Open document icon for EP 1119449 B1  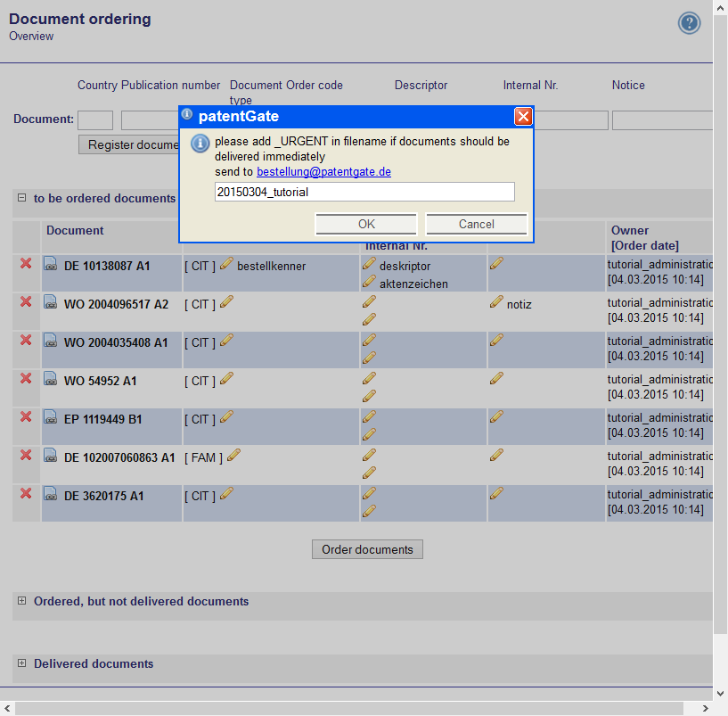coord(51,417)
